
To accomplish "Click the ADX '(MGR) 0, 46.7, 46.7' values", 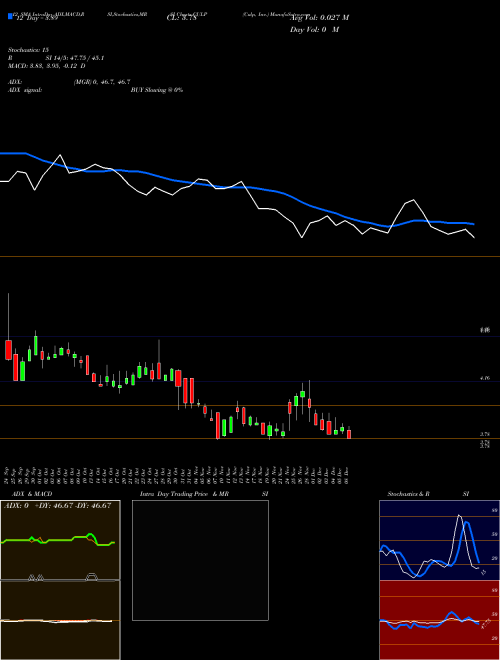I will [102, 82].
